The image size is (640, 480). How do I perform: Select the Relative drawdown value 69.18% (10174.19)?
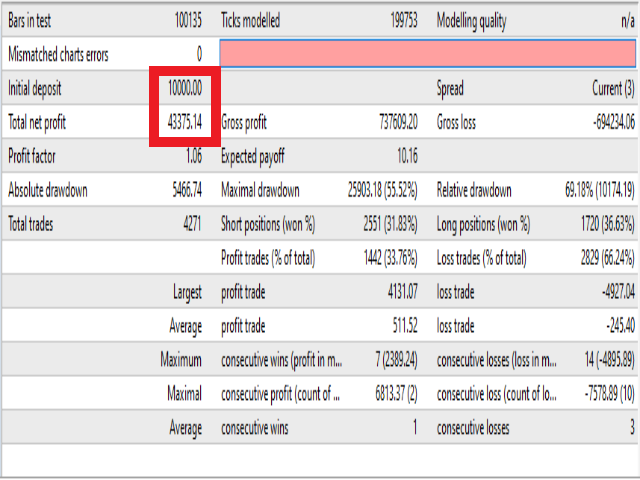coord(600,190)
